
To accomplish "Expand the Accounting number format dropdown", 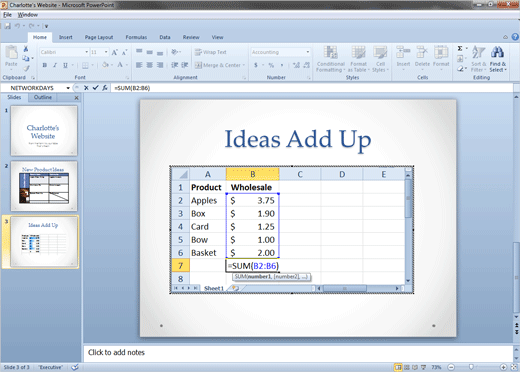I will [x=308, y=52].
